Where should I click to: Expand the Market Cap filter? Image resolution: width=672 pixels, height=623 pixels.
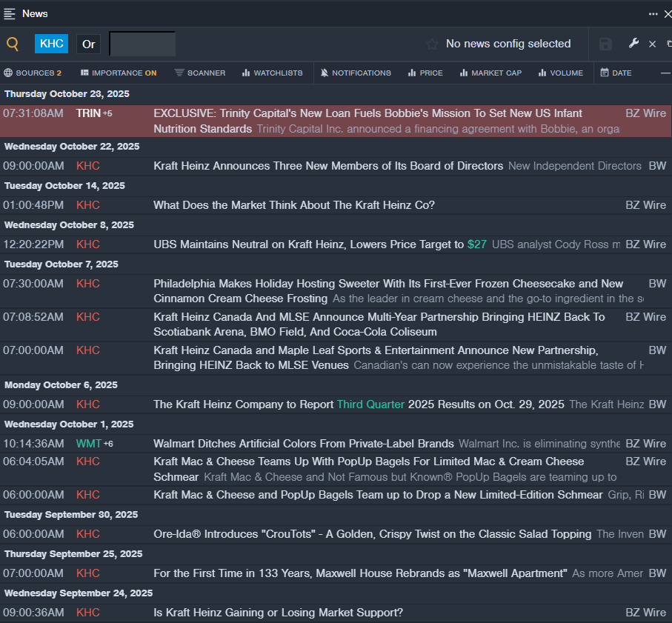(x=490, y=73)
